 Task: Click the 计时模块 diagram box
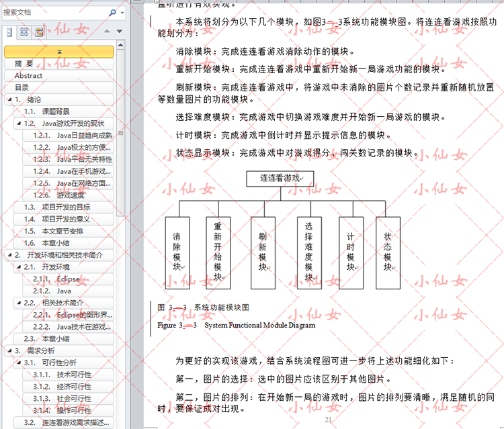point(351,253)
